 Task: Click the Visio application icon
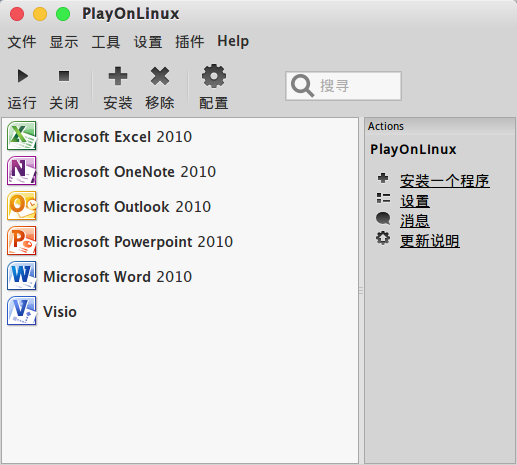point(22,311)
